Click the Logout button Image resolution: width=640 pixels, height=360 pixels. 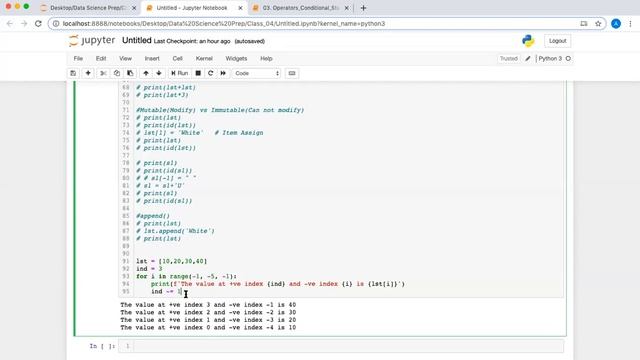557,41
